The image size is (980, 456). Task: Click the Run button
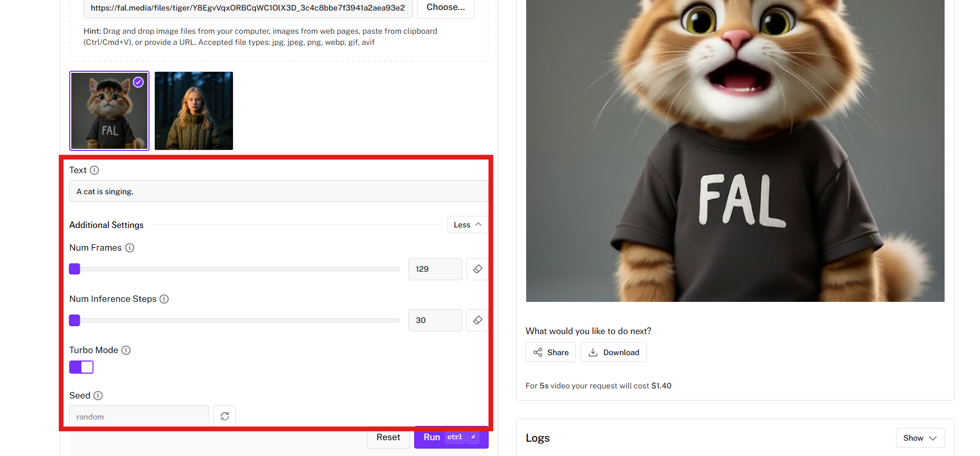pyautogui.click(x=451, y=438)
